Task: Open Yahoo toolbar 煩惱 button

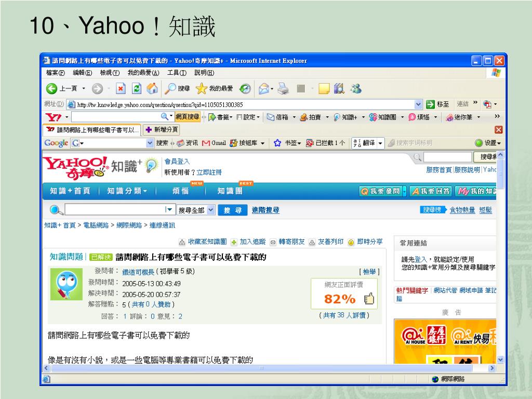Action: [x=419, y=117]
